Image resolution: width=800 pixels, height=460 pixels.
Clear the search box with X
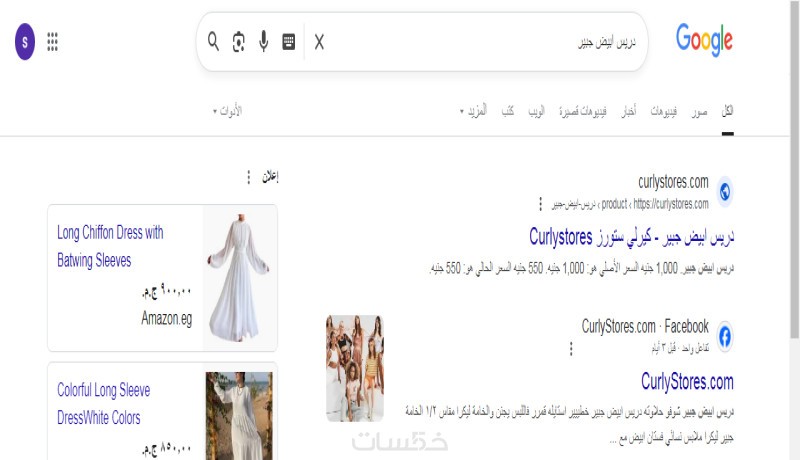[x=319, y=42]
